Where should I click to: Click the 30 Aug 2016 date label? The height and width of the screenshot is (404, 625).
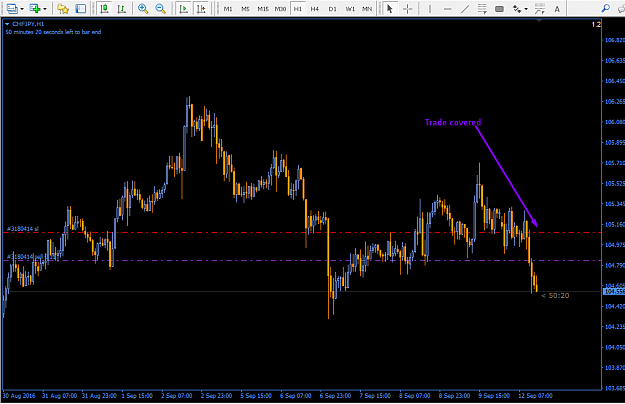click(19, 396)
